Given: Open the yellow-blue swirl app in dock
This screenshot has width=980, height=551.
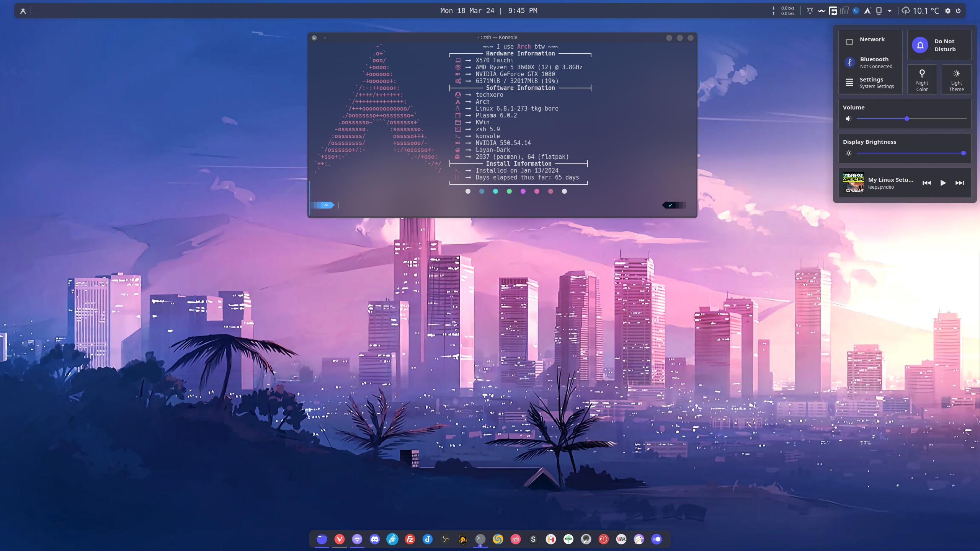Looking at the screenshot, I should click(498, 539).
